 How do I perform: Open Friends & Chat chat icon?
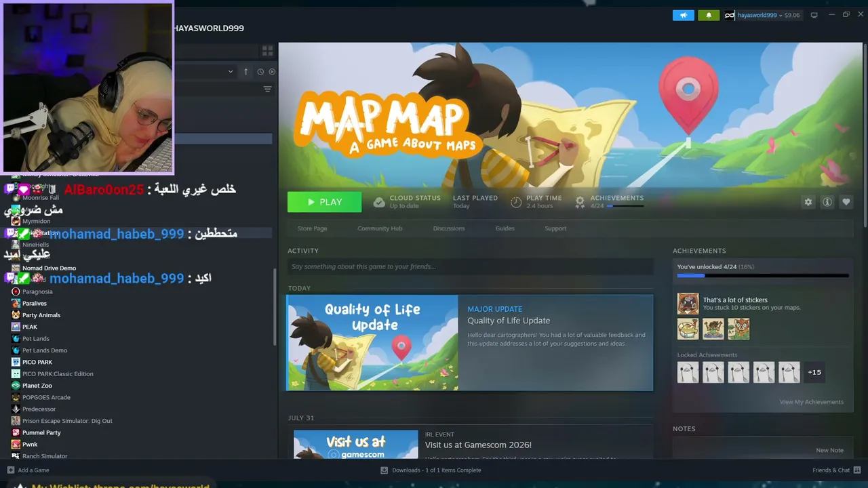tap(856, 470)
